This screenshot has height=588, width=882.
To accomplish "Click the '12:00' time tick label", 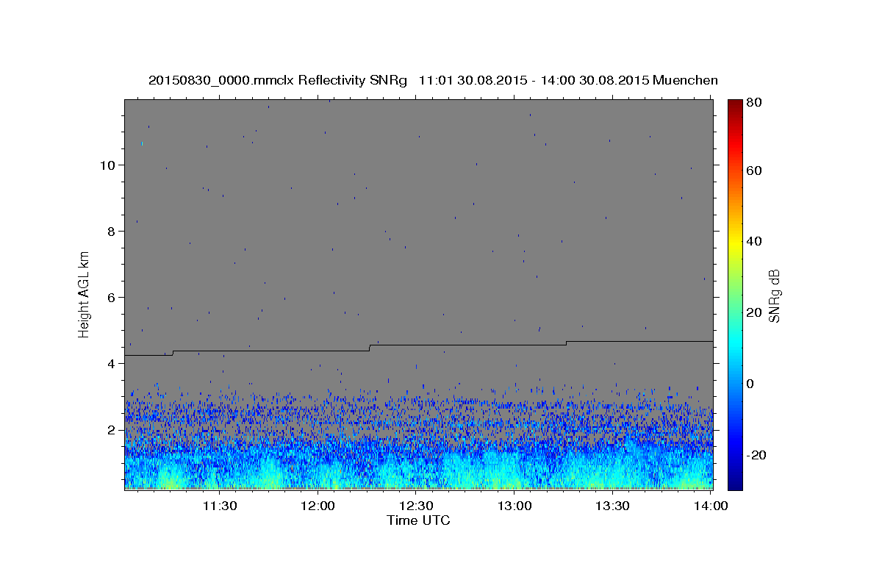I will click(x=318, y=506).
